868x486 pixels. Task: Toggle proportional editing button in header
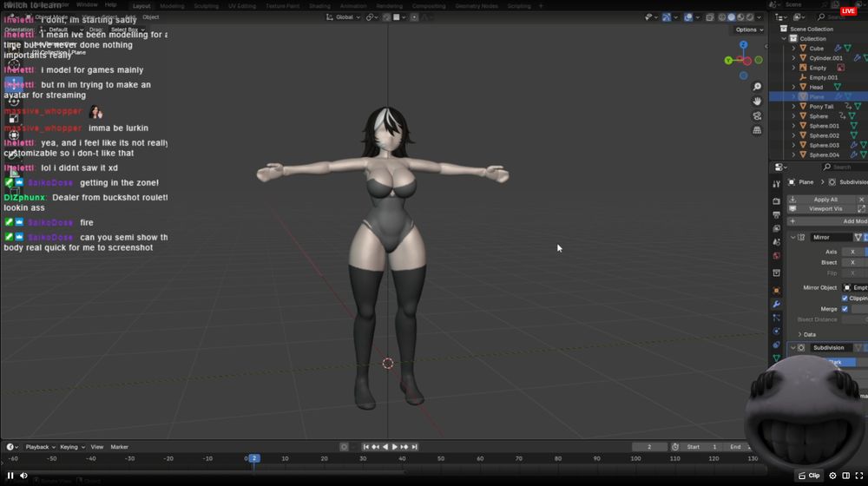[x=414, y=17]
